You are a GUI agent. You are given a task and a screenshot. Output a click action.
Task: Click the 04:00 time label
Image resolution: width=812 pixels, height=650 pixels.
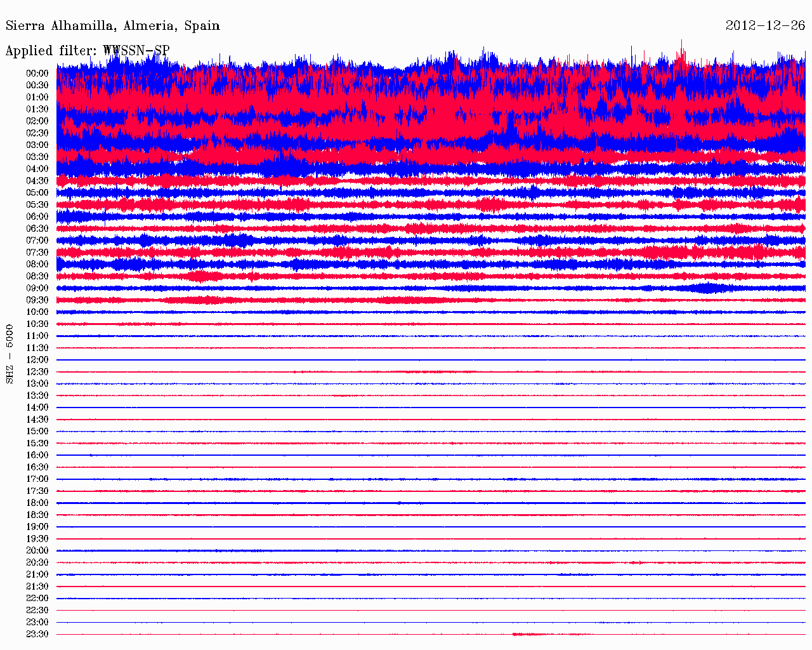pos(37,169)
